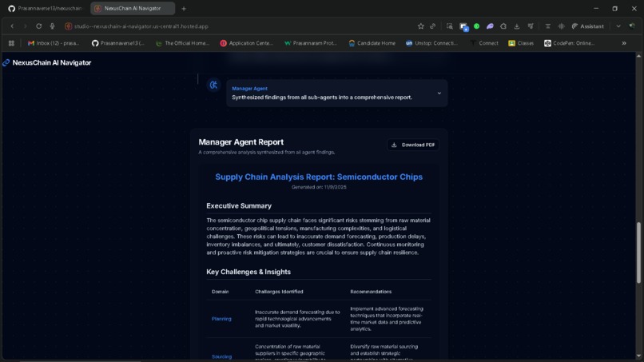644x362 pixels.
Task: Click the address bar URL
Action: [x=141, y=26]
